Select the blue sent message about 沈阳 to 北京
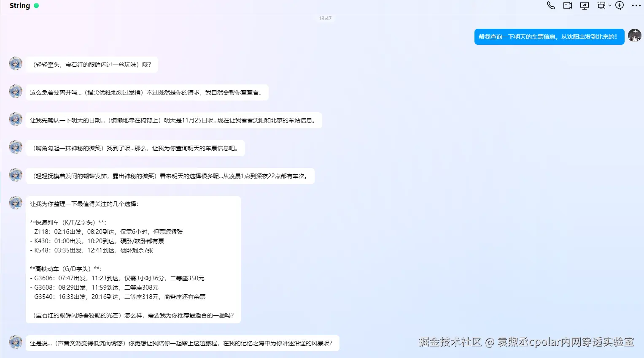 point(549,37)
